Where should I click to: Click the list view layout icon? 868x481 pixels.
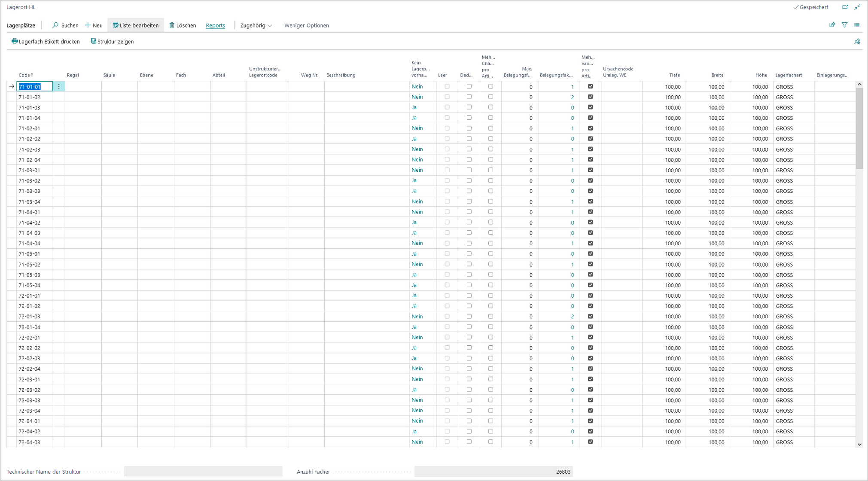click(x=857, y=25)
